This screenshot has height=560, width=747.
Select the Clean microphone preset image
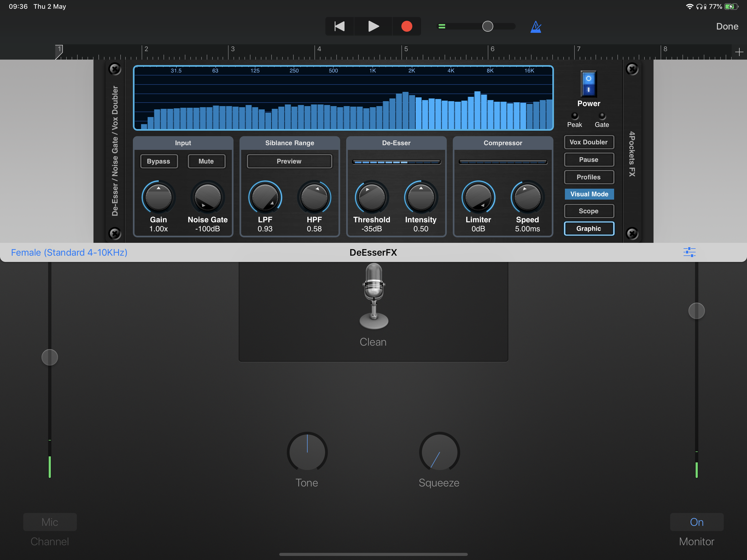tap(373, 296)
